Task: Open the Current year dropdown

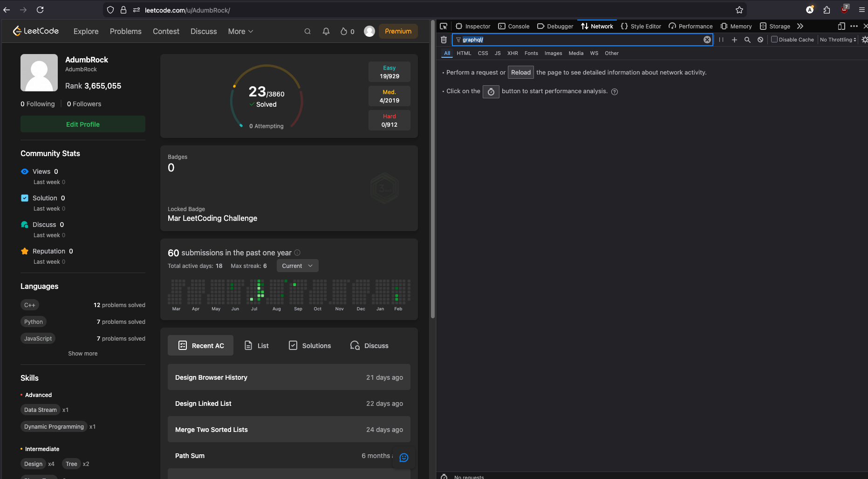Action: click(298, 266)
